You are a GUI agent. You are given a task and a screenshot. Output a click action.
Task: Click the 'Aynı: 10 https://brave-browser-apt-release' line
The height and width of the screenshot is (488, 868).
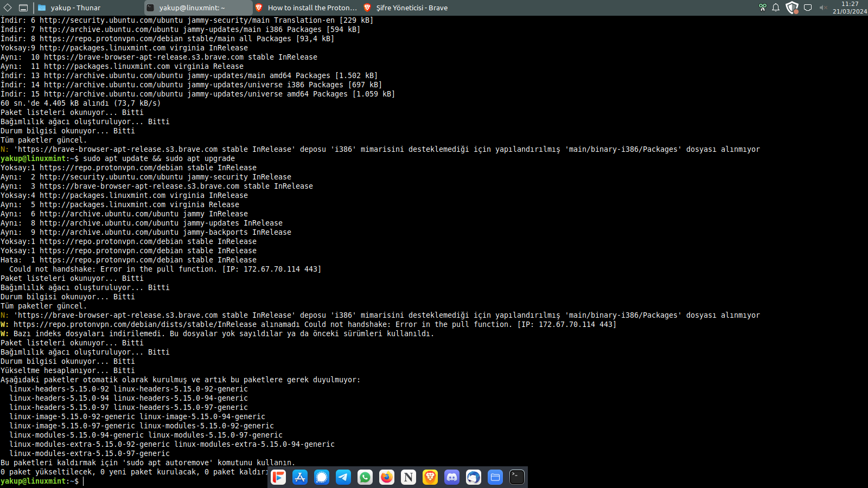point(159,57)
